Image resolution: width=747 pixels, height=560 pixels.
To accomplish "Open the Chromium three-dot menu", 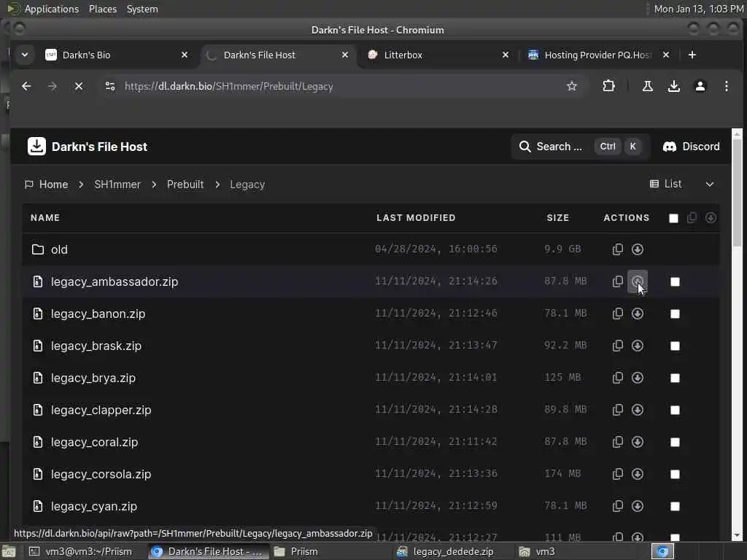I will click(x=726, y=86).
